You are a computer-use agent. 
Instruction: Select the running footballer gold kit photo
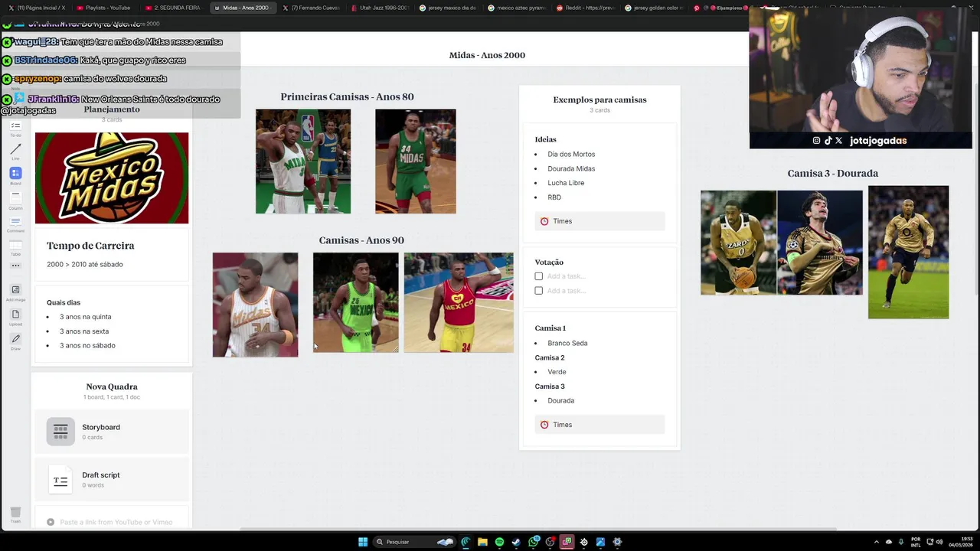click(909, 253)
